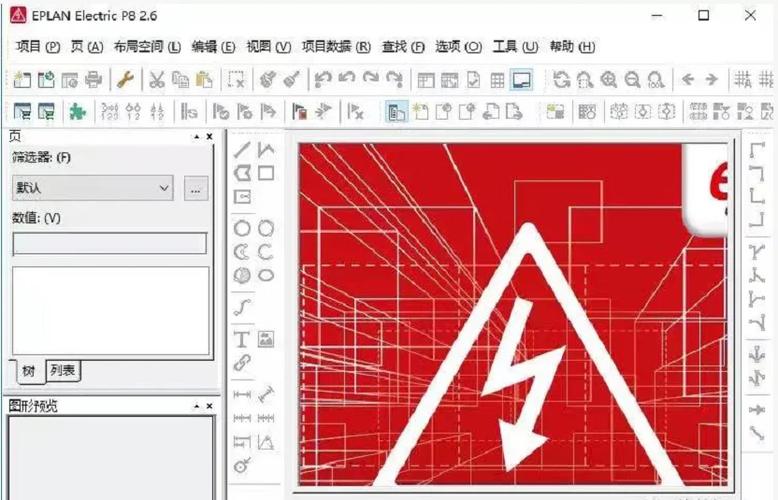The image size is (778, 500).
Task: Click the Copy icon
Action: tap(181, 79)
